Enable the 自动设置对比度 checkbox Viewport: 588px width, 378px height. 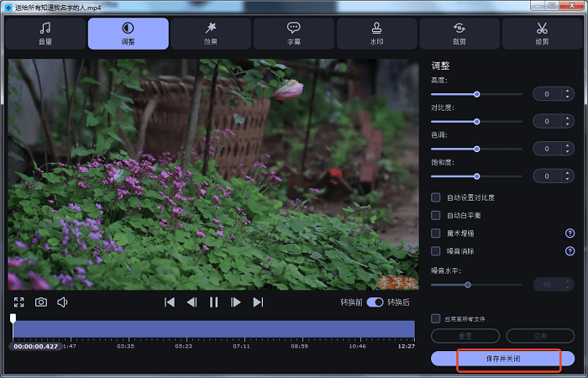[x=435, y=197]
